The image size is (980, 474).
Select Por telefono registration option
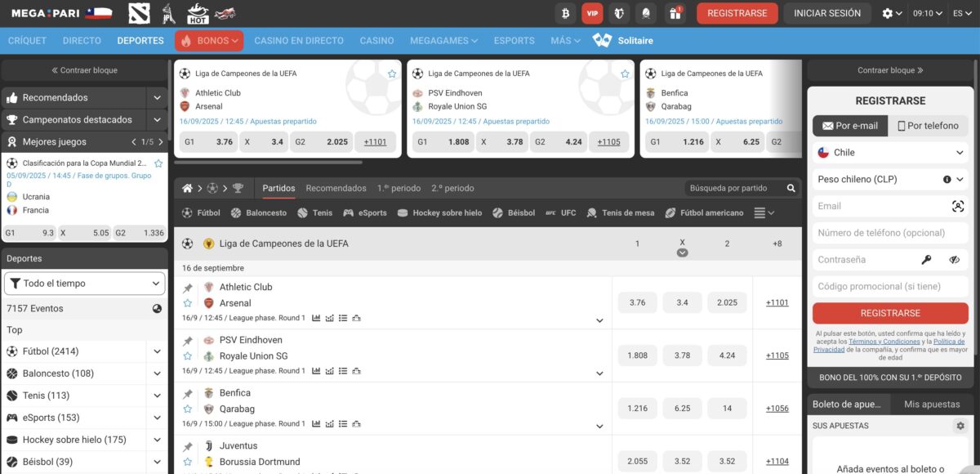(x=928, y=126)
